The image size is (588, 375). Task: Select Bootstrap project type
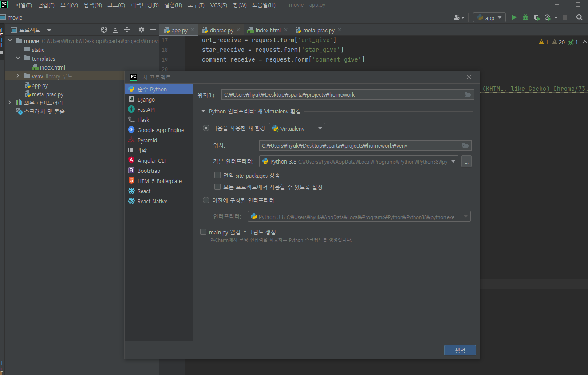click(x=159, y=171)
